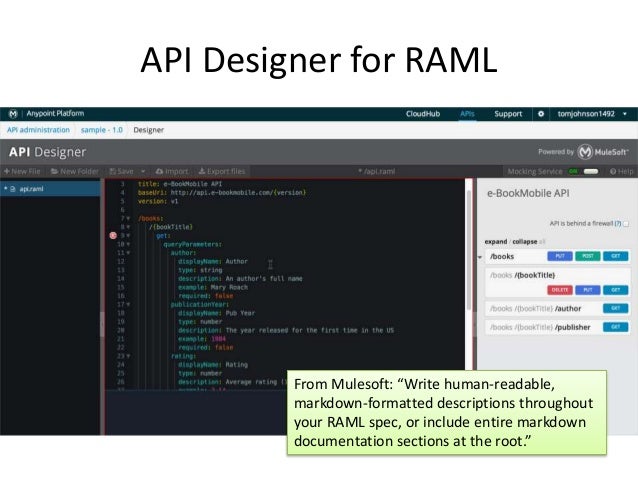638x479 pixels.
Task: Click the expand link in API console
Action: point(496,242)
